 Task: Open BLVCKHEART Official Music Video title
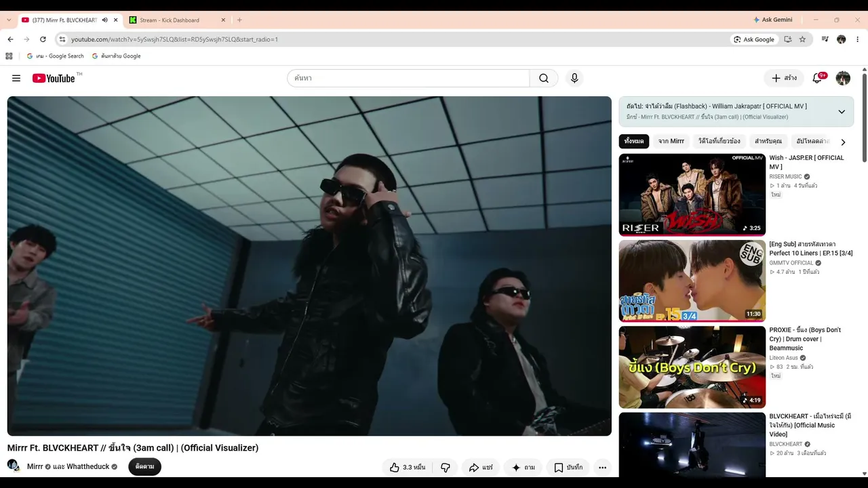click(810, 425)
